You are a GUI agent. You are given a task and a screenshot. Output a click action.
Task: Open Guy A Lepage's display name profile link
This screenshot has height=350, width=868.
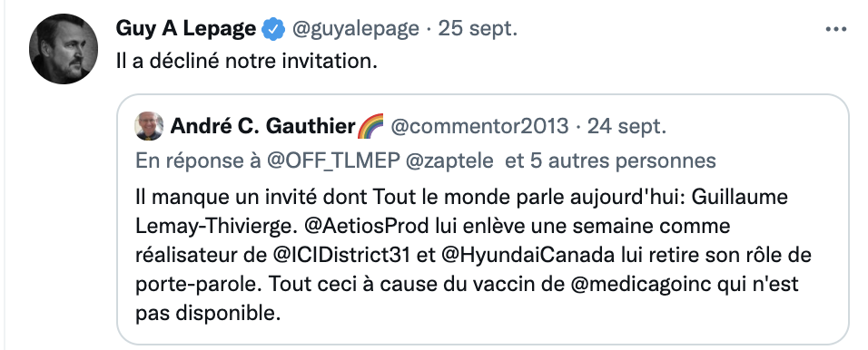coord(186,29)
